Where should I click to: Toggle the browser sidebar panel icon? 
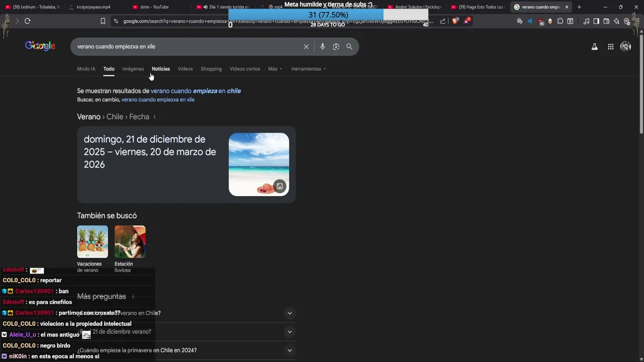(x=596, y=21)
